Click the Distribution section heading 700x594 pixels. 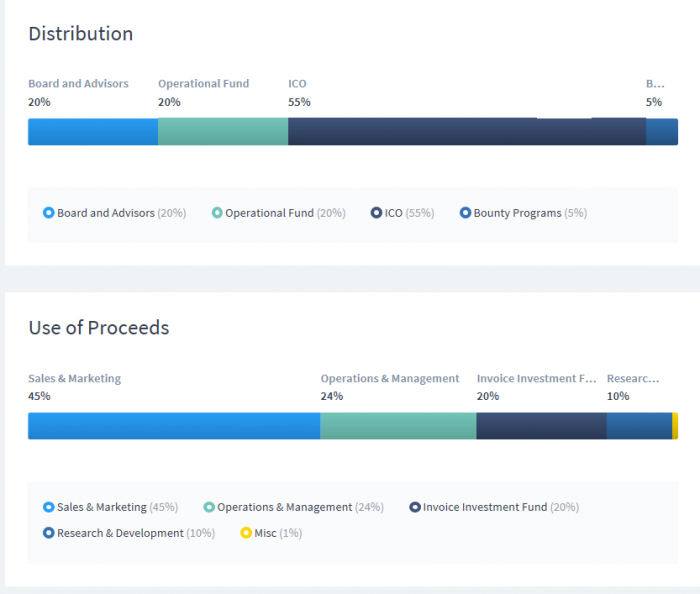coord(81,34)
